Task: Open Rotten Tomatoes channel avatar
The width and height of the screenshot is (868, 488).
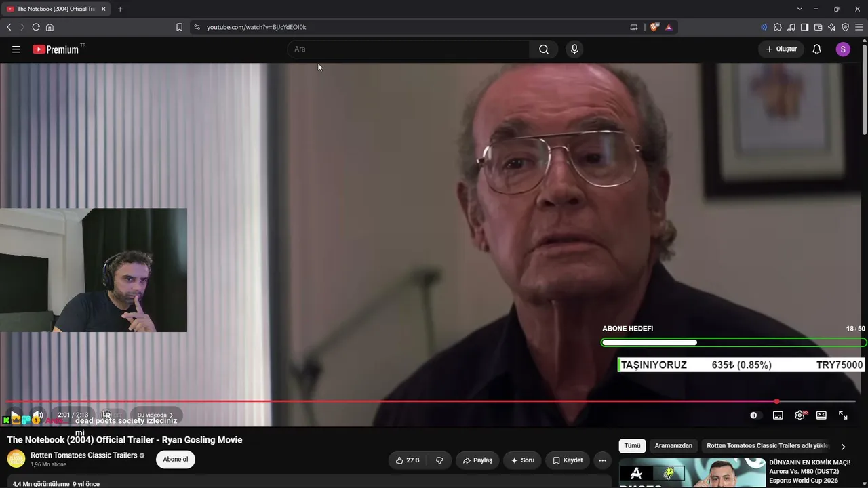Action: tap(16, 459)
